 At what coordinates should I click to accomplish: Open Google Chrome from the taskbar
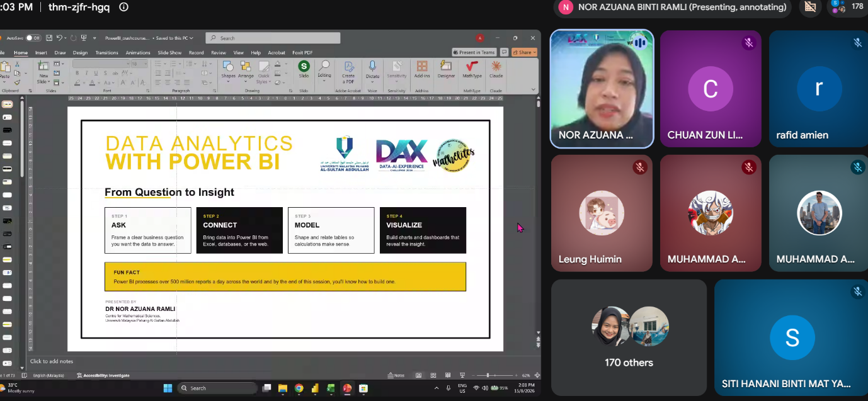coord(299,388)
